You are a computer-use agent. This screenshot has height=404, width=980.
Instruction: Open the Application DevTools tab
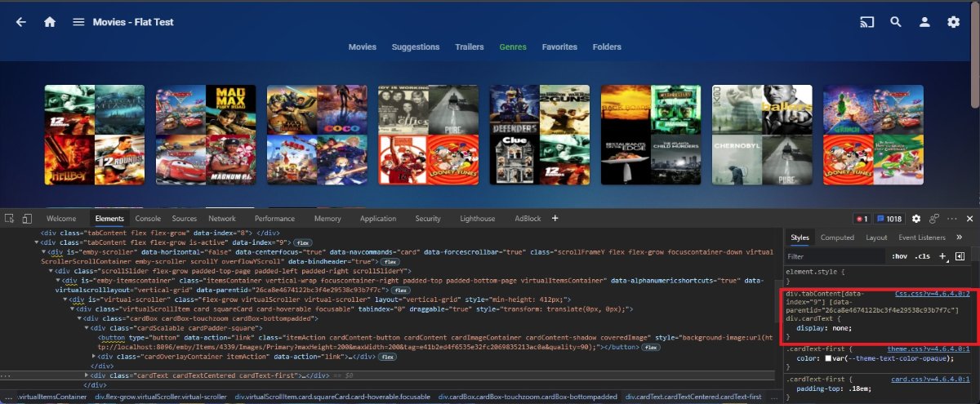pos(378,219)
